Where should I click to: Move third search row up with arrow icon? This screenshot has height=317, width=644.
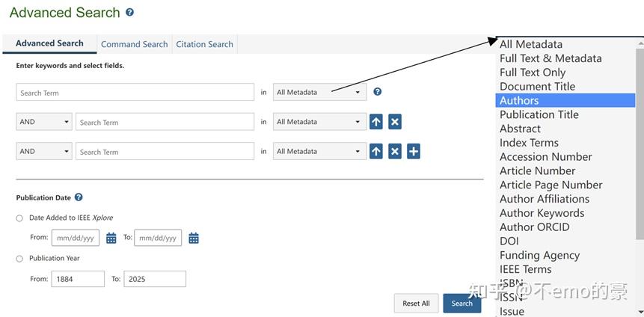click(x=376, y=152)
